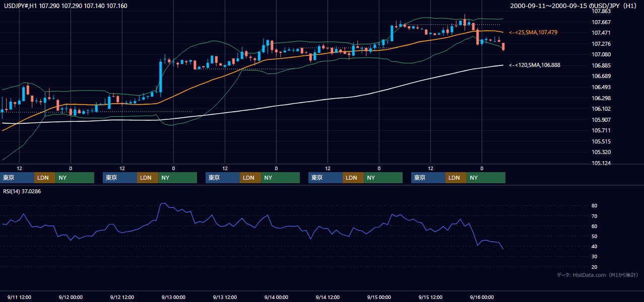
Task: Click price axis value 106.493
Action: (601, 87)
